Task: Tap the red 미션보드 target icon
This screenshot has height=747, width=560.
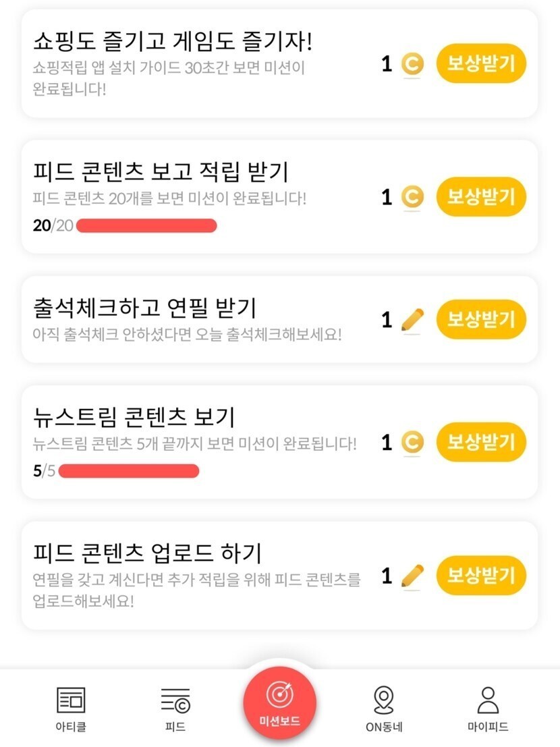Action: [279, 695]
